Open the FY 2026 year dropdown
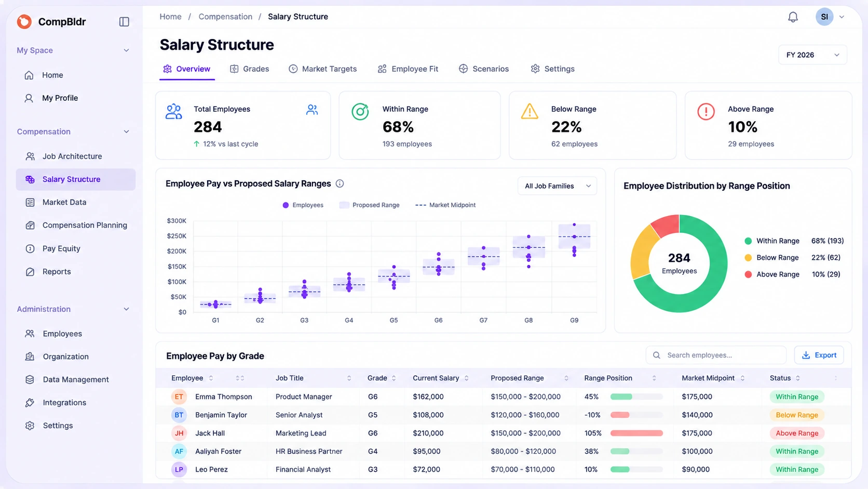Viewport: 868px width, 489px height. (x=812, y=55)
